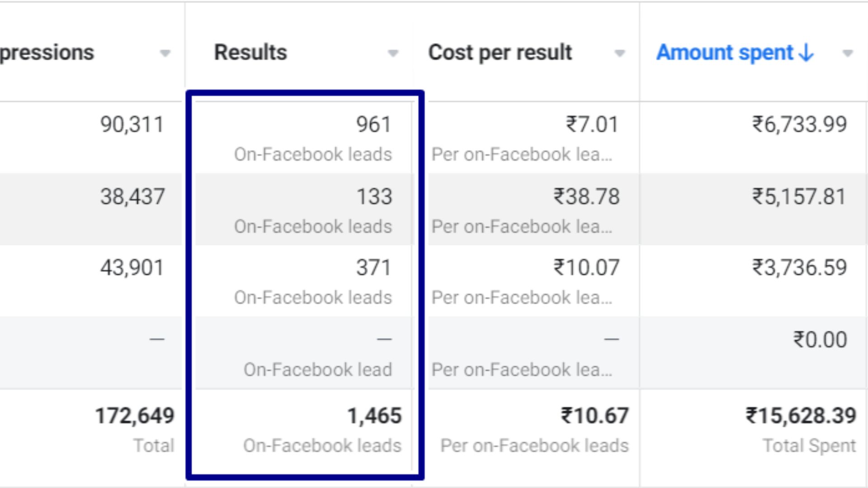This screenshot has width=868, height=488.
Task: Sort by Cost per result header
Action: point(500,52)
